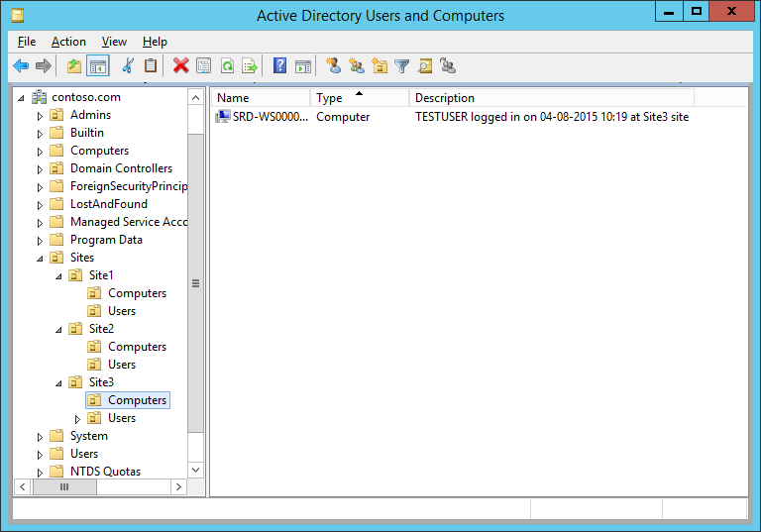Select Users under Site1
761x532 pixels.
tap(122, 311)
